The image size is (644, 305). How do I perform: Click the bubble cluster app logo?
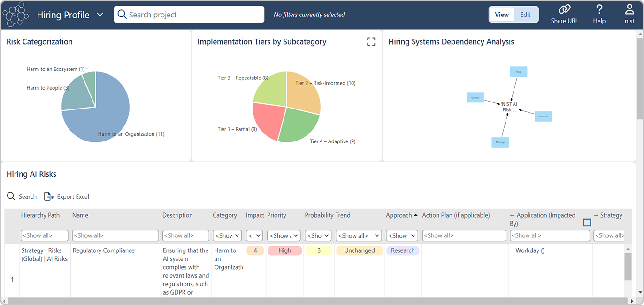[16, 15]
